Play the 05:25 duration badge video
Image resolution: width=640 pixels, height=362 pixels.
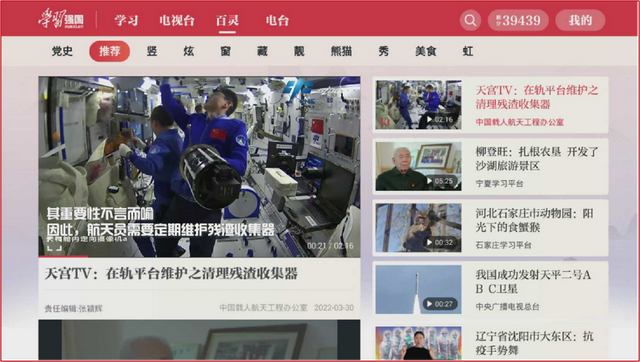click(x=440, y=181)
